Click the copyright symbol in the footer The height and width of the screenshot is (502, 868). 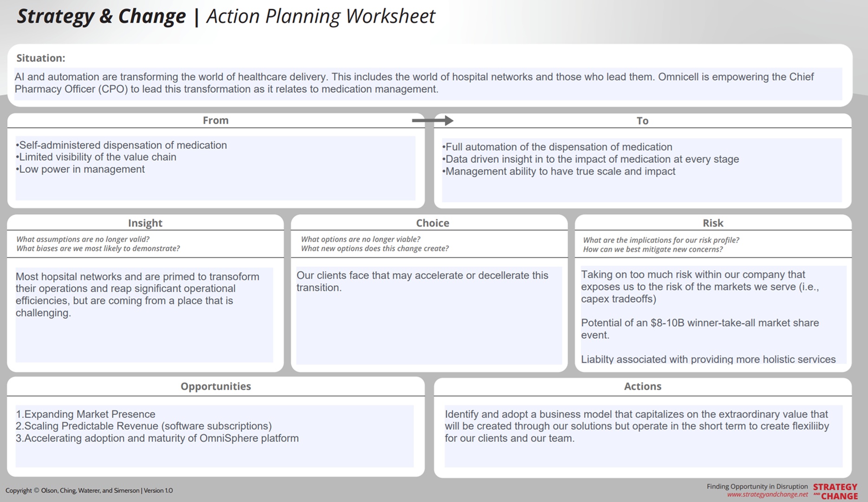37,490
